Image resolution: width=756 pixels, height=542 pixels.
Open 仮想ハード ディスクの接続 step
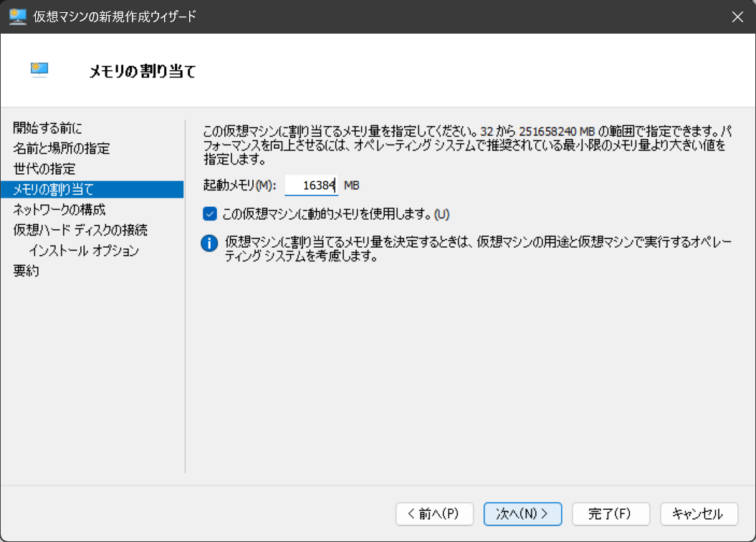(80, 230)
